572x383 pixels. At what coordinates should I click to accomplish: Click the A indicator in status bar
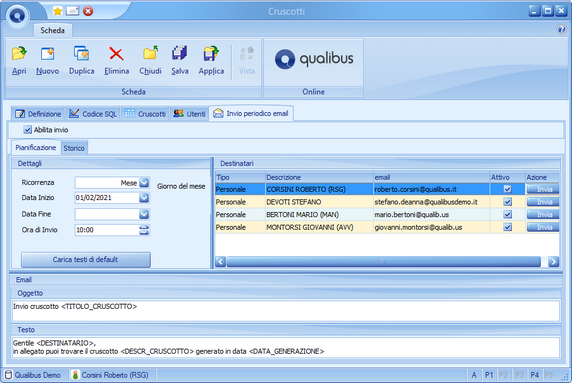pyautogui.click(x=474, y=375)
